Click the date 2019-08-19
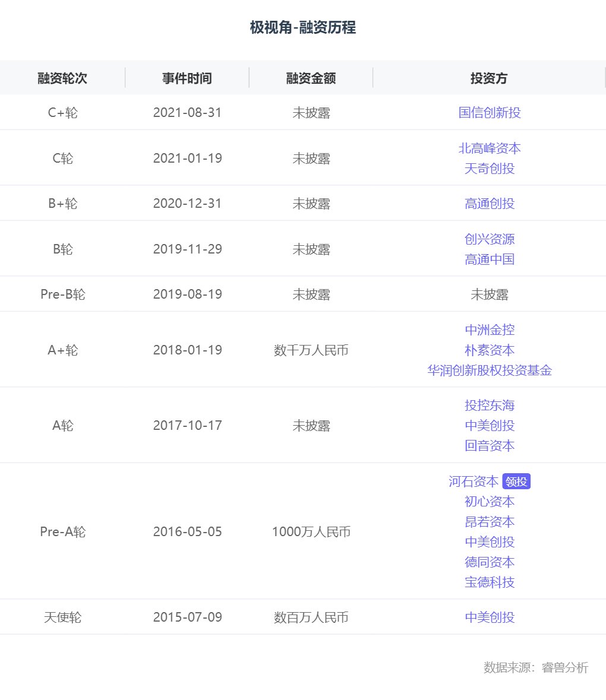The height and width of the screenshot is (700, 606). click(187, 294)
